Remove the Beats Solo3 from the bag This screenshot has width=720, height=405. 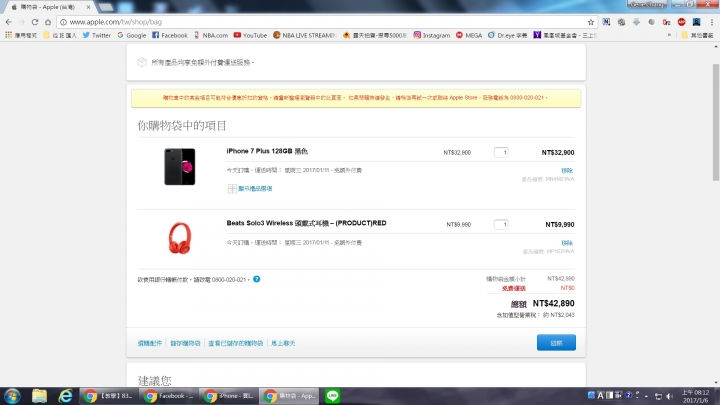coord(567,243)
